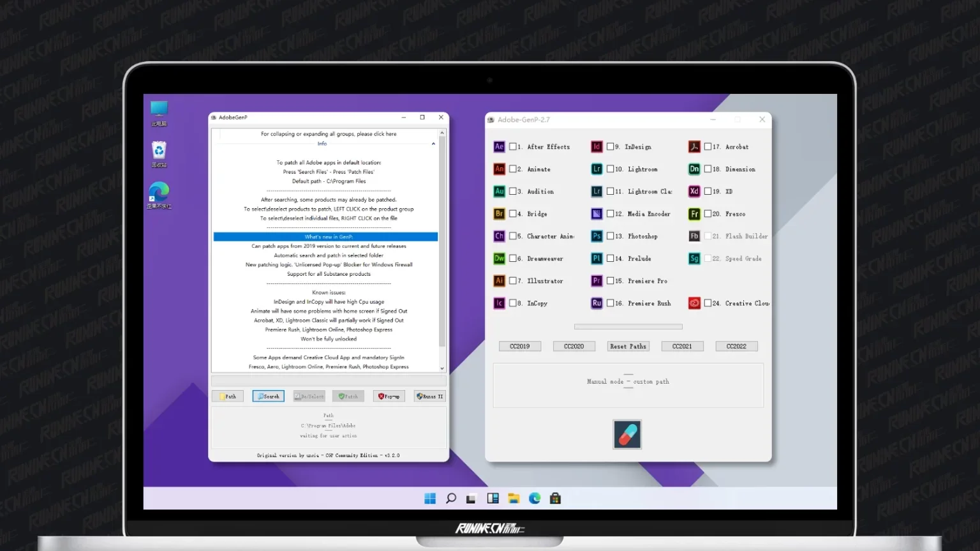Click the Patch button in AdobeGenP
This screenshot has width=980, height=551.
[348, 396]
